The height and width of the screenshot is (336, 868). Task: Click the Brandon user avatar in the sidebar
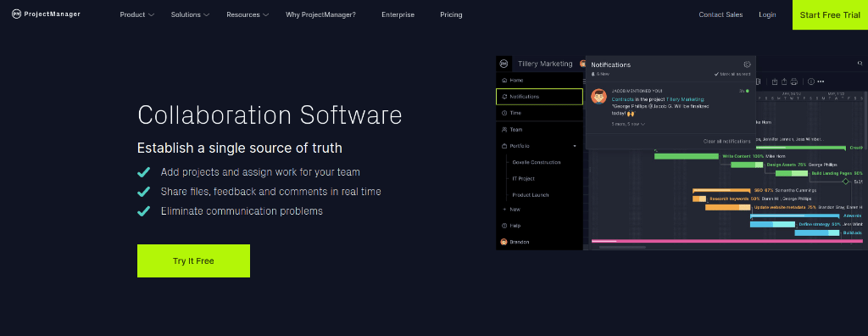click(x=504, y=242)
